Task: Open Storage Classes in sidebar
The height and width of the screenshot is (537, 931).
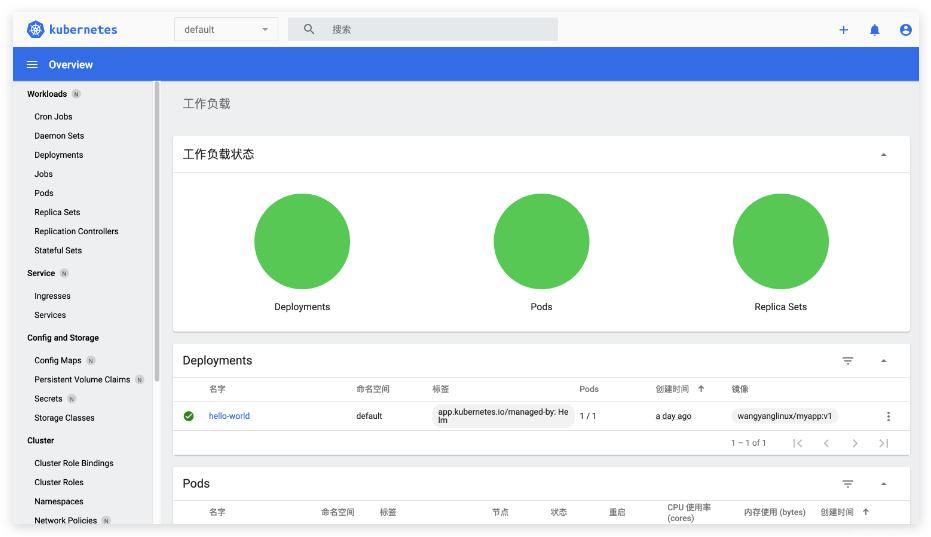Action: [64, 418]
